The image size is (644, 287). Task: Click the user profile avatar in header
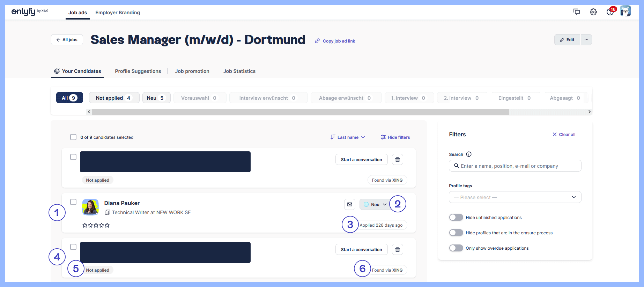click(625, 12)
